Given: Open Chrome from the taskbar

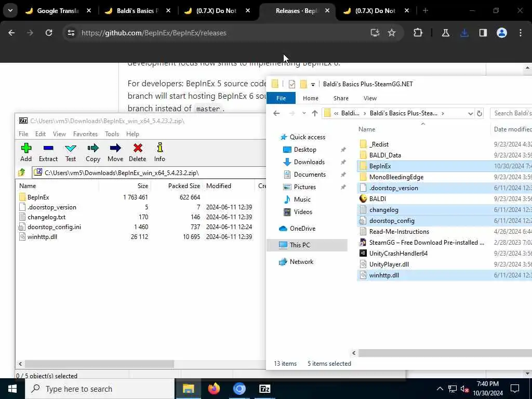Looking at the screenshot, I should (x=239, y=389).
